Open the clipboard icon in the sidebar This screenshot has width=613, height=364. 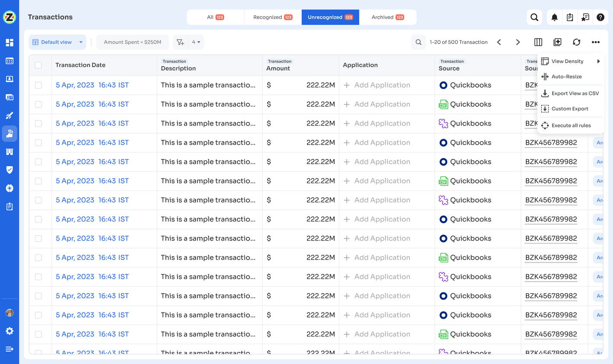pos(9,206)
